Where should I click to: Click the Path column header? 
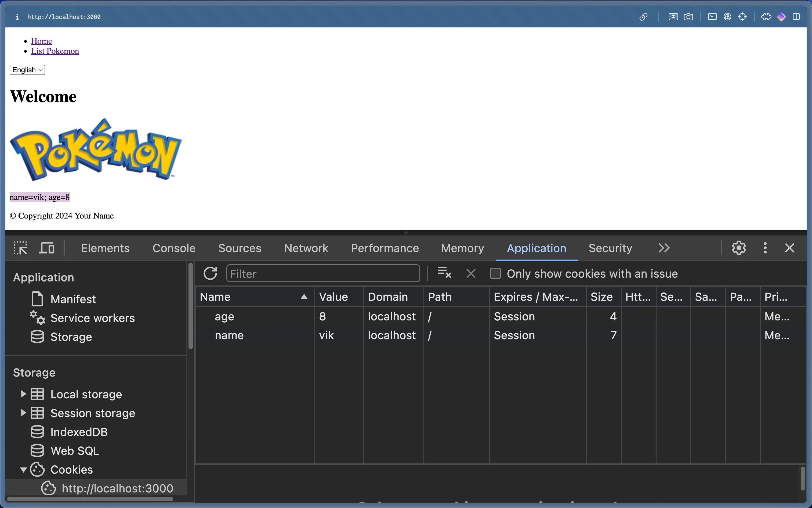click(x=457, y=297)
